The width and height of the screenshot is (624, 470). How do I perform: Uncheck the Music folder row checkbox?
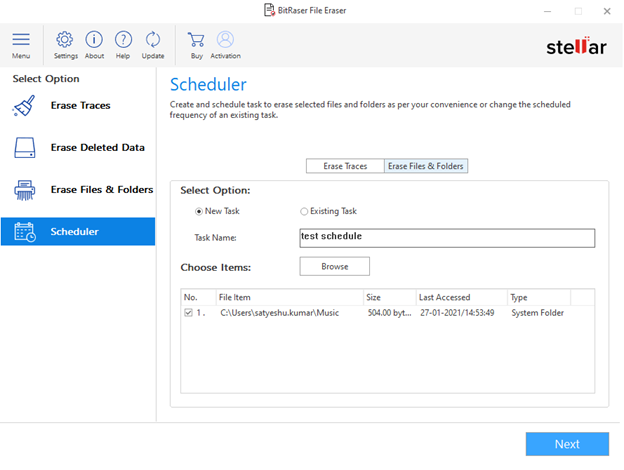[x=188, y=313]
